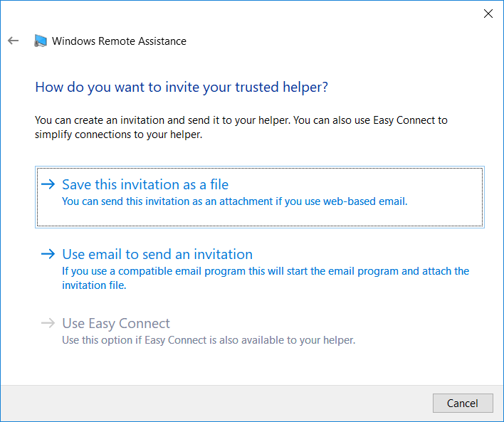Cancel the invitation wizard
The width and height of the screenshot is (504, 422).
[x=463, y=403]
